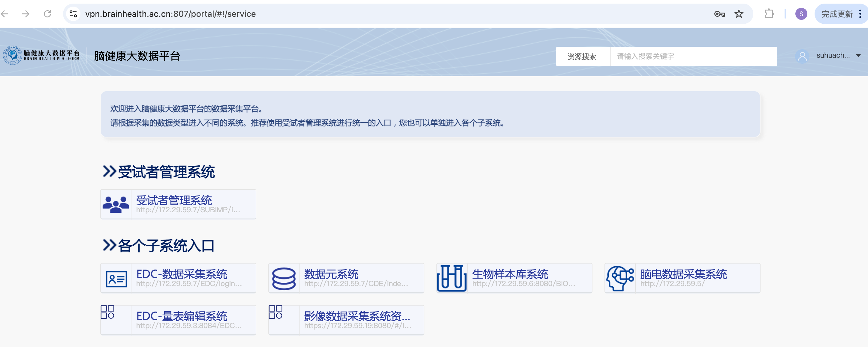Open the 资源搜索 search type selector
Viewport: 868px width, 347px height.
click(x=583, y=56)
